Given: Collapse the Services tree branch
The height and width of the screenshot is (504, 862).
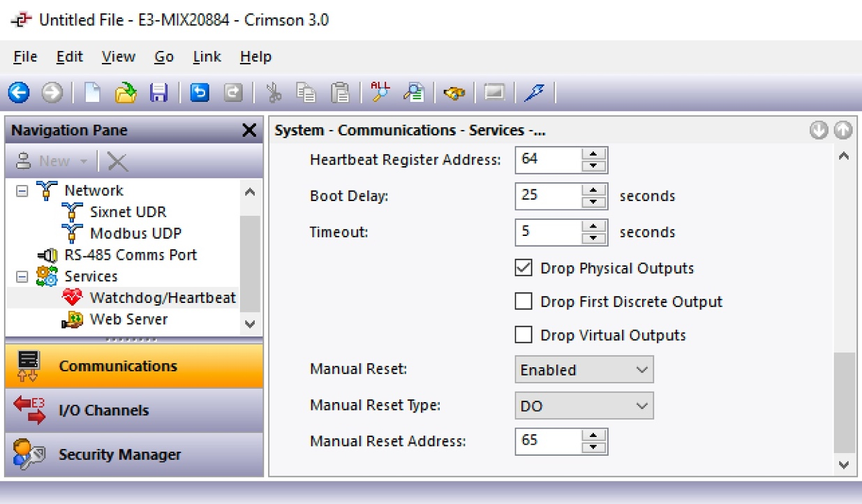Looking at the screenshot, I should [x=22, y=276].
